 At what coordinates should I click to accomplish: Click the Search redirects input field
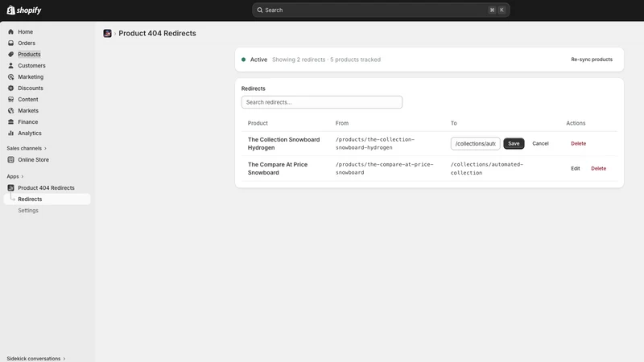coord(321,102)
